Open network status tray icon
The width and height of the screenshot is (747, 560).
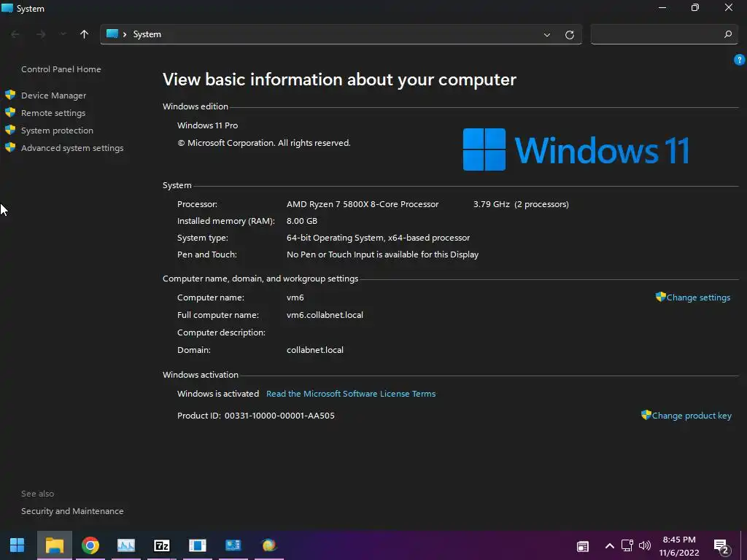tap(627, 545)
